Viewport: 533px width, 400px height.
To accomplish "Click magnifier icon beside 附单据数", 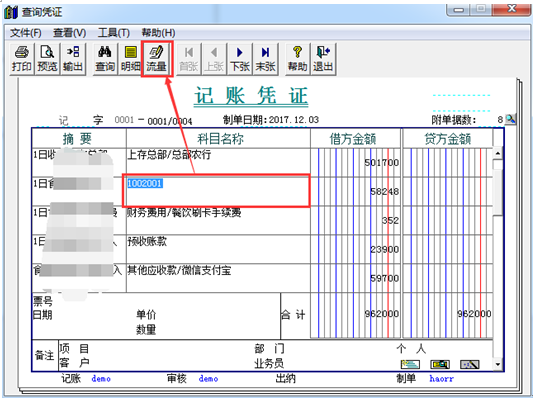I will point(510,119).
